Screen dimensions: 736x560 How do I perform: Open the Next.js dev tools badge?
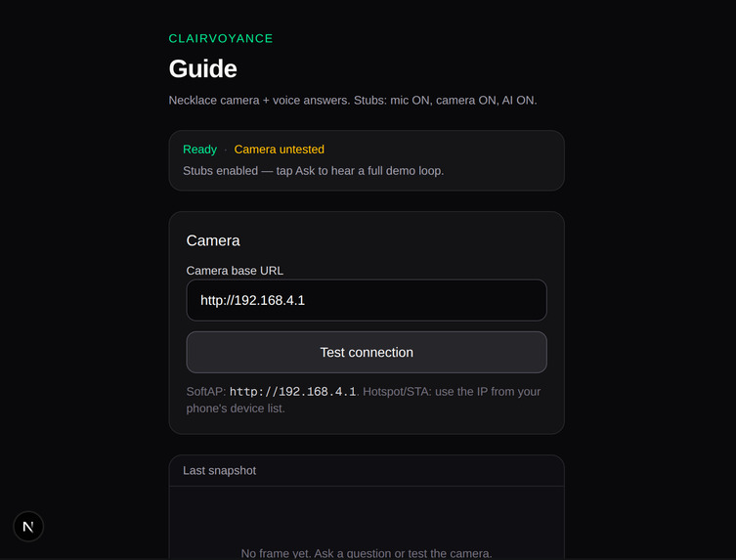pos(28,526)
